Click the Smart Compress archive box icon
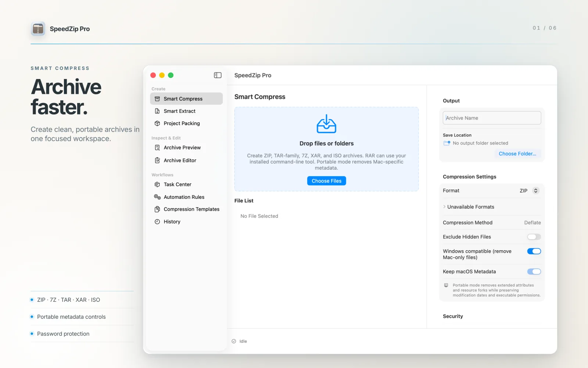 [157, 99]
